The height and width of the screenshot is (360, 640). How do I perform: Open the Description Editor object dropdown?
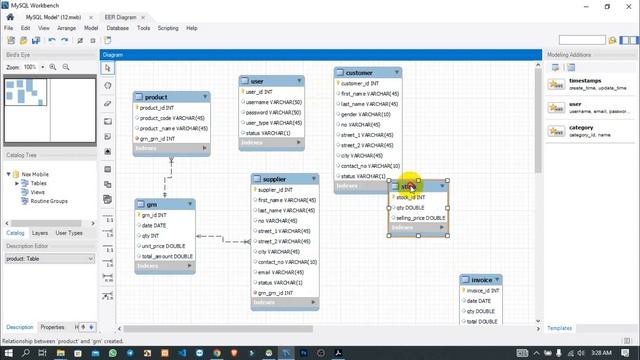coord(50,259)
